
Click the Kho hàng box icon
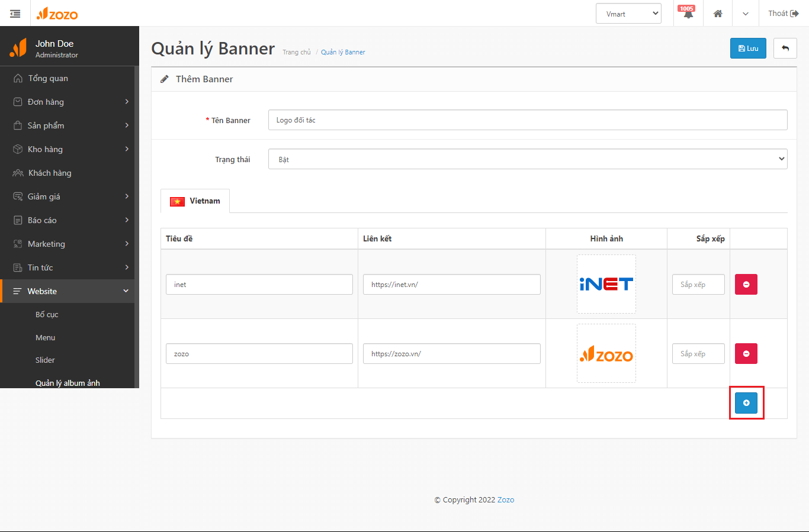pyautogui.click(x=18, y=149)
